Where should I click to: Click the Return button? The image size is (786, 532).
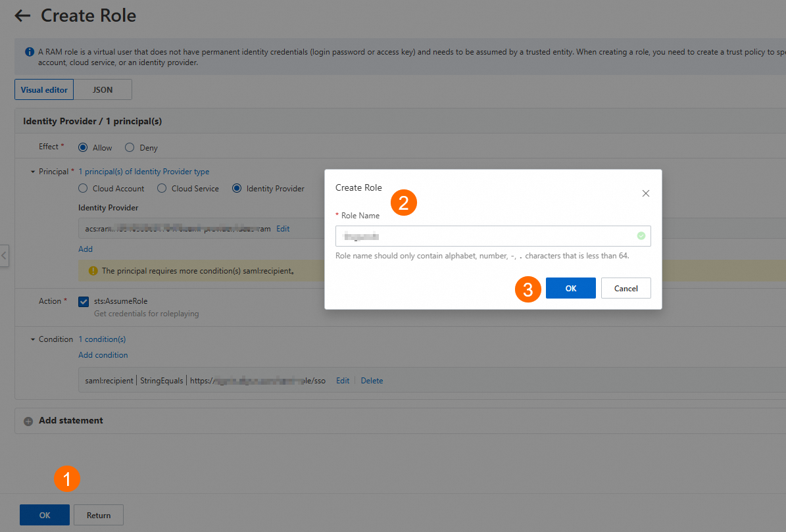tap(98, 515)
